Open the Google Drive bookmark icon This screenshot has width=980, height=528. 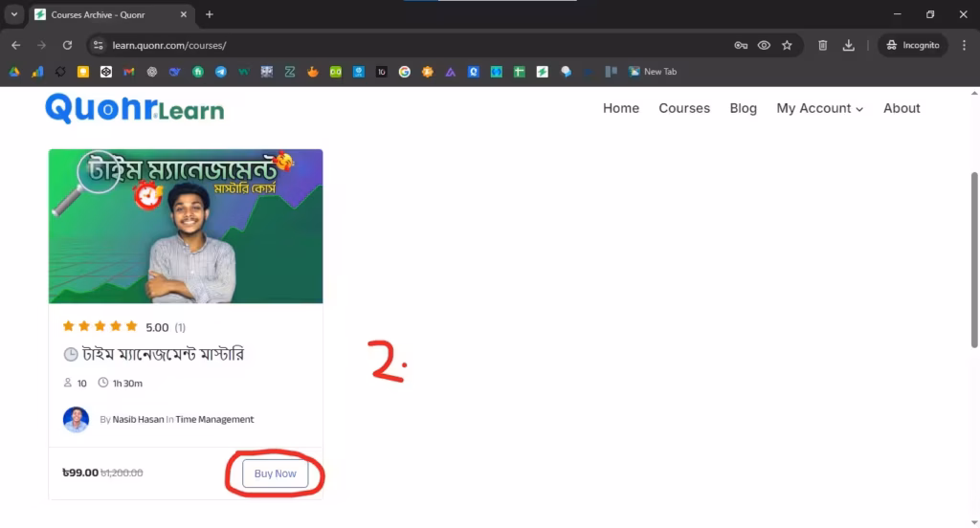(x=14, y=72)
